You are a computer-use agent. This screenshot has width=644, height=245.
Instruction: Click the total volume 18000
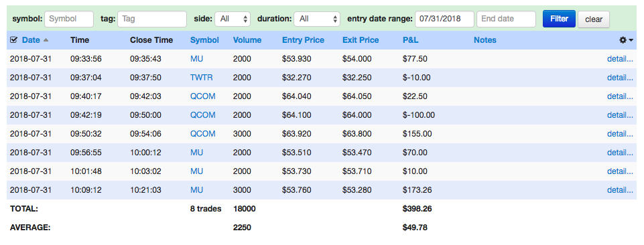point(244,209)
